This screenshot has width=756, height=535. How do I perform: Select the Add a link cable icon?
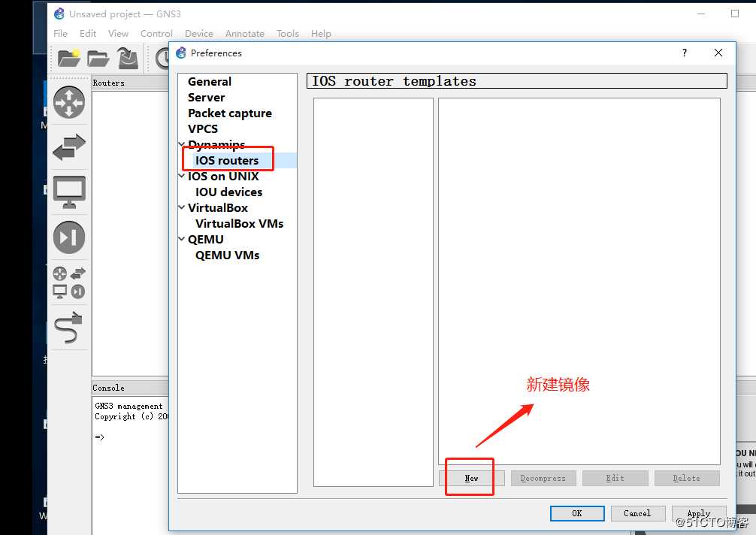(x=68, y=328)
